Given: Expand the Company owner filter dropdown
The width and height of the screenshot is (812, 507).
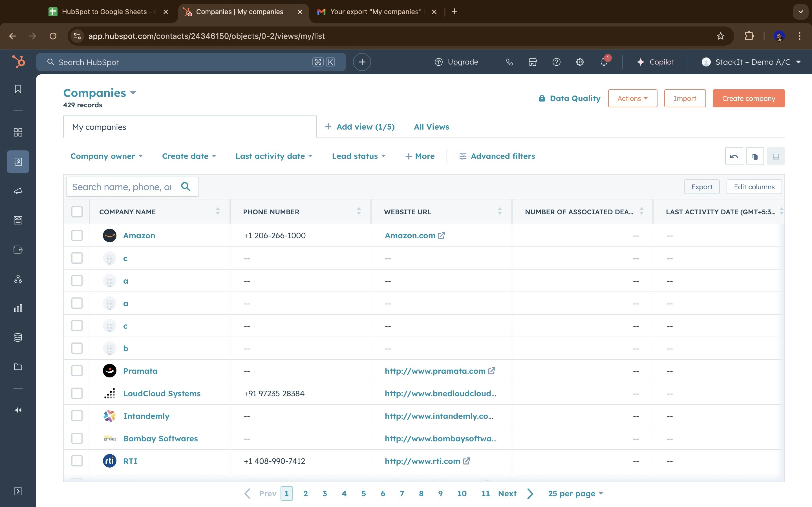Looking at the screenshot, I should [106, 156].
